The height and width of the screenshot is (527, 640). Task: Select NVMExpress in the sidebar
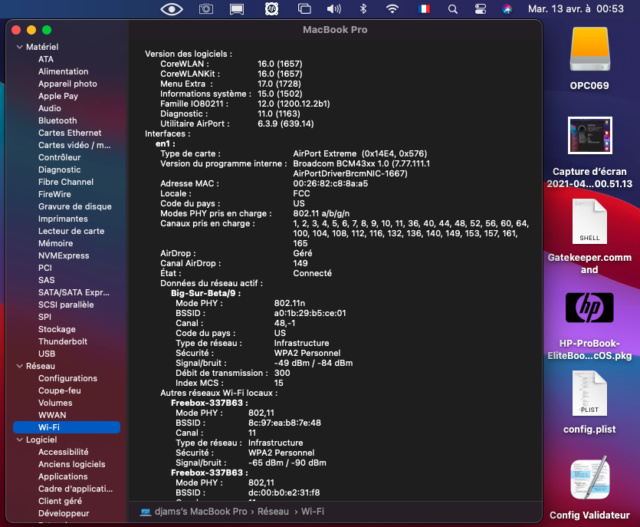point(64,256)
